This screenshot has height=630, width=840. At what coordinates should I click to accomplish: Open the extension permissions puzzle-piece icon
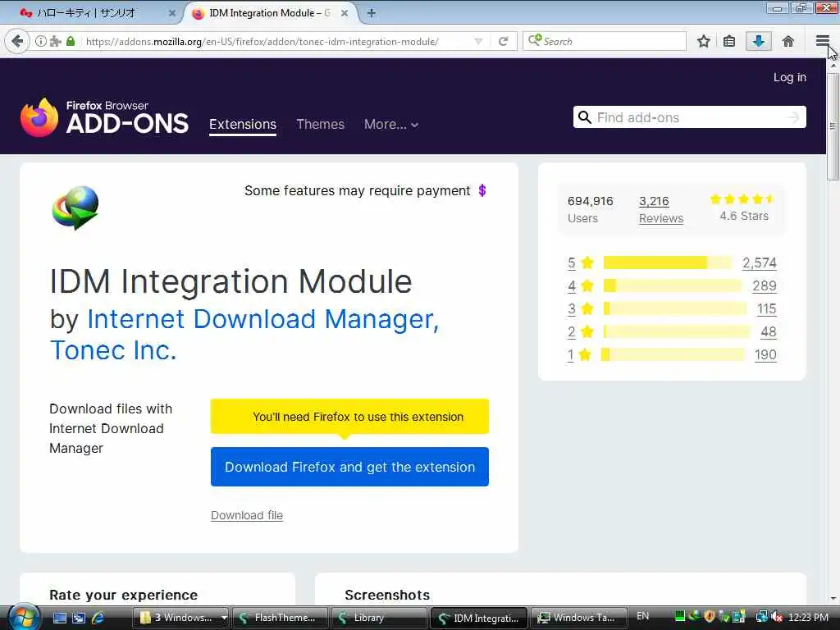point(55,41)
